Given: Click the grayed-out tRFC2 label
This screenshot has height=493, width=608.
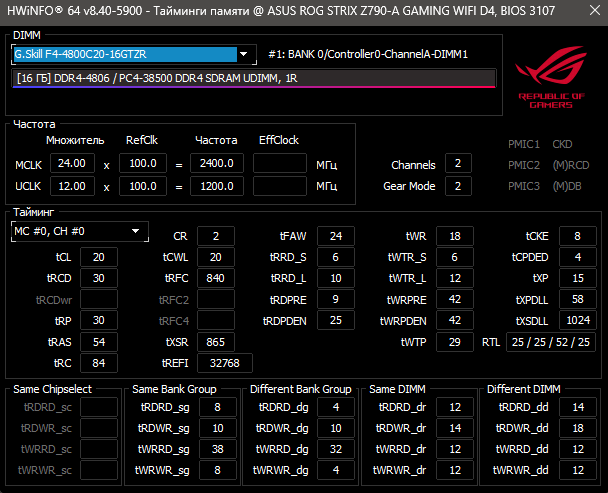Looking at the screenshot, I should (174, 300).
